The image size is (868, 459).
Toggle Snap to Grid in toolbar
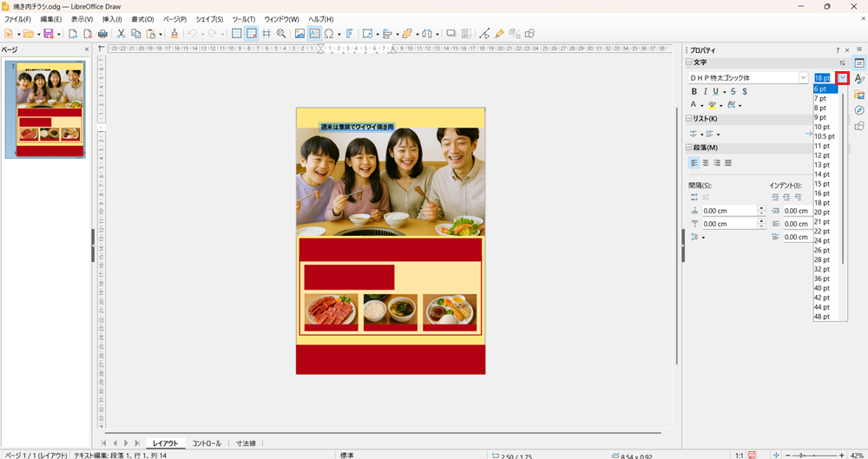pos(252,34)
